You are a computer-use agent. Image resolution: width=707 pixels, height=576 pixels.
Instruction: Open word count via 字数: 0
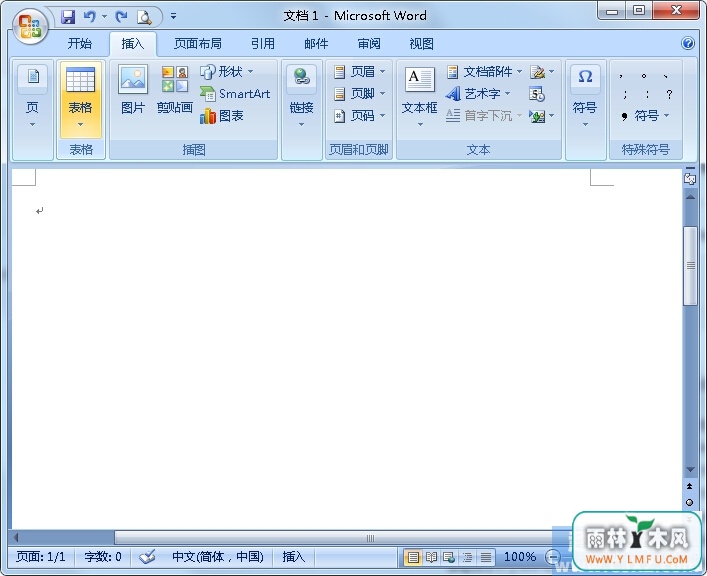[x=103, y=557]
